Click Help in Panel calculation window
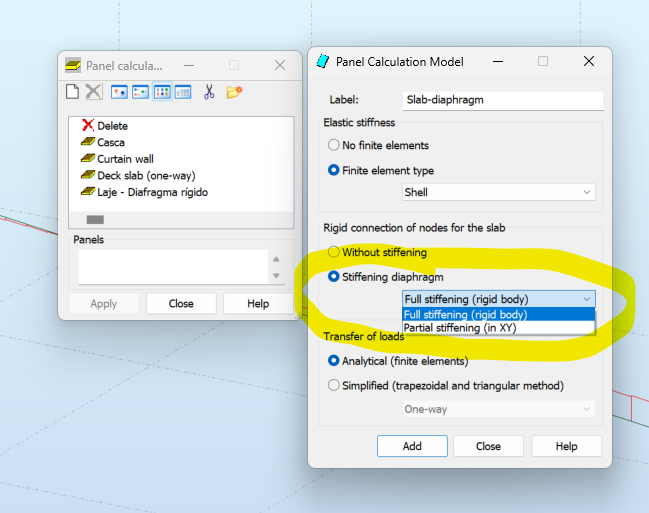This screenshot has width=649, height=513. [x=258, y=303]
